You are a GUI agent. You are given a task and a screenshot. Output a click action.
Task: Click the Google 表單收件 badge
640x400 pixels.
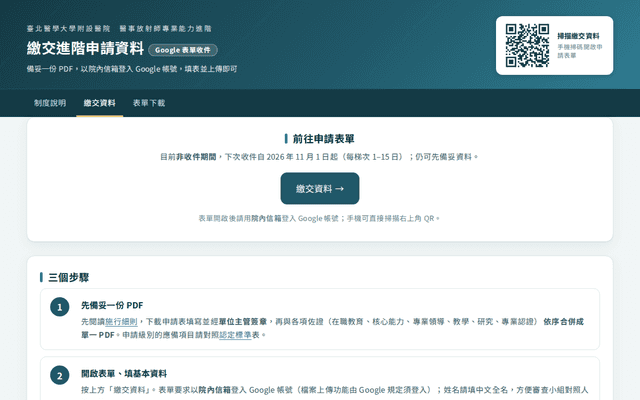(x=183, y=50)
